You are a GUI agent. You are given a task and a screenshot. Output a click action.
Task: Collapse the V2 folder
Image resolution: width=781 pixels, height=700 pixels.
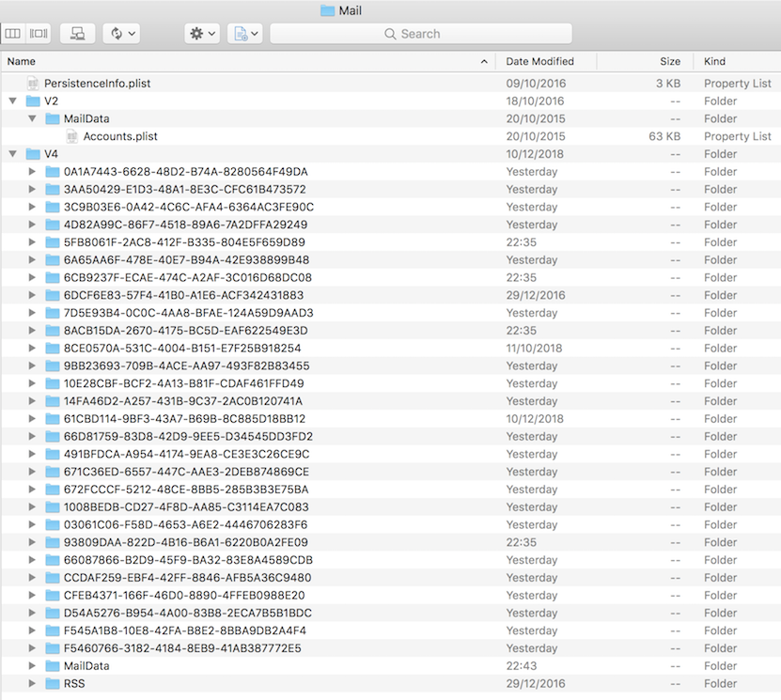13,101
